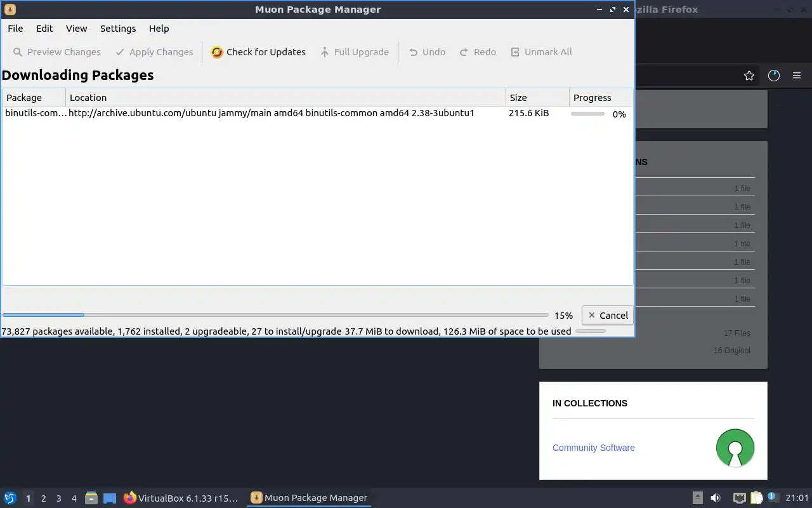Image resolution: width=812 pixels, height=508 pixels.
Task: Click the 16 Original text in Firefox
Action: point(731,351)
